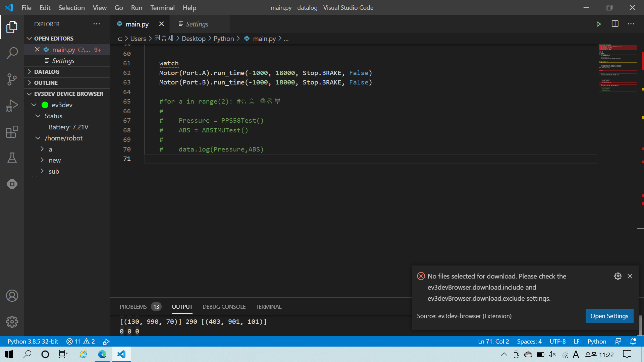This screenshot has height=362, width=644.
Task: Open Microsoft Edge from taskbar
Action: coord(102,354)
